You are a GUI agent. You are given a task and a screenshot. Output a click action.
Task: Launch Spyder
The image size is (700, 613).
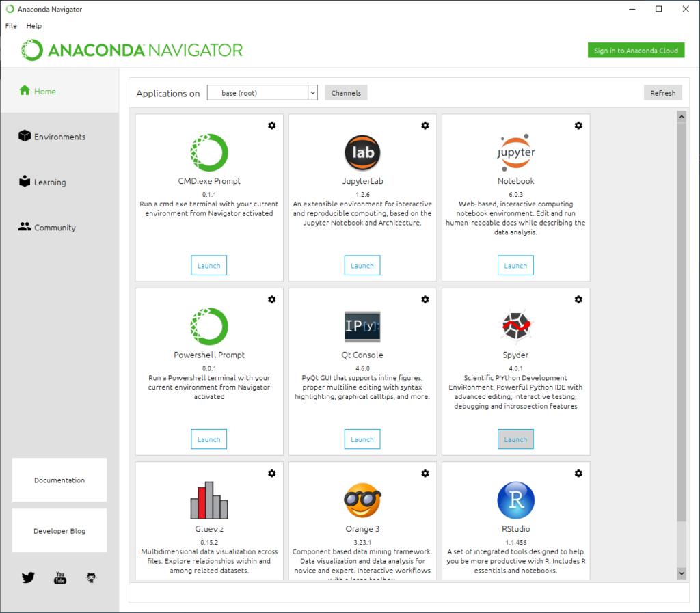point(515,439)
